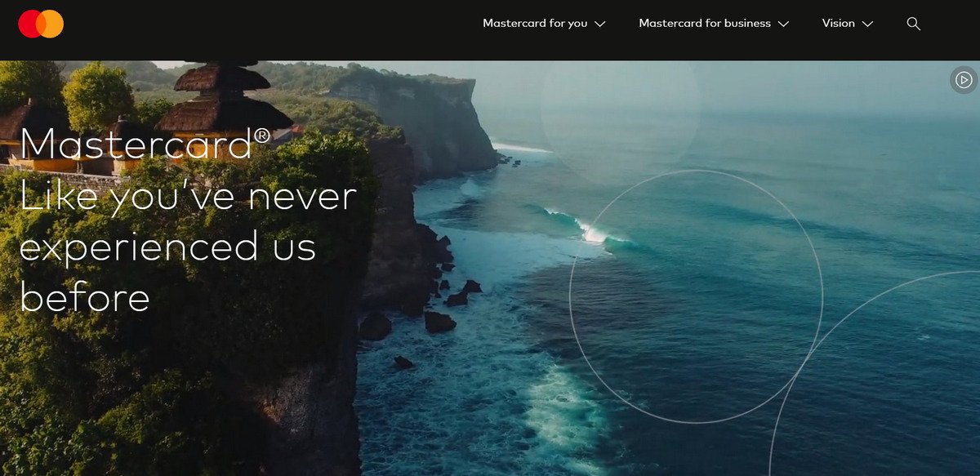Click the red circle of the Mastercard logo
This screenshot has width=980, height=476.
[31, 24]
